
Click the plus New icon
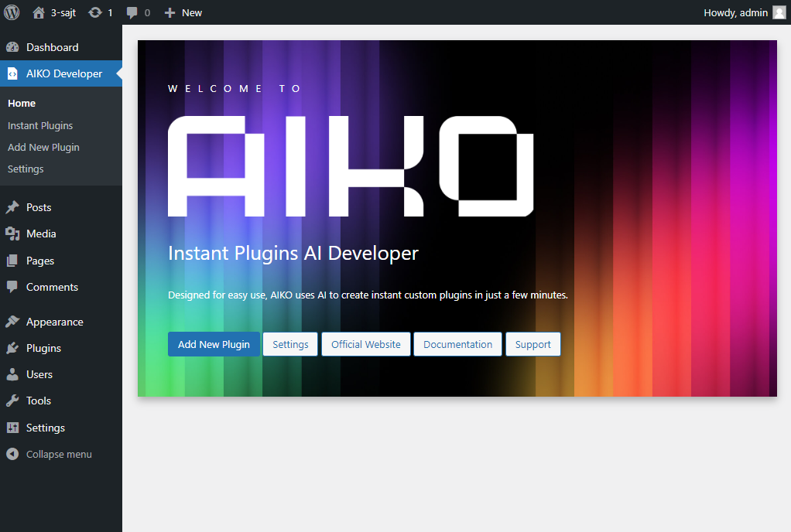[170, 12]
